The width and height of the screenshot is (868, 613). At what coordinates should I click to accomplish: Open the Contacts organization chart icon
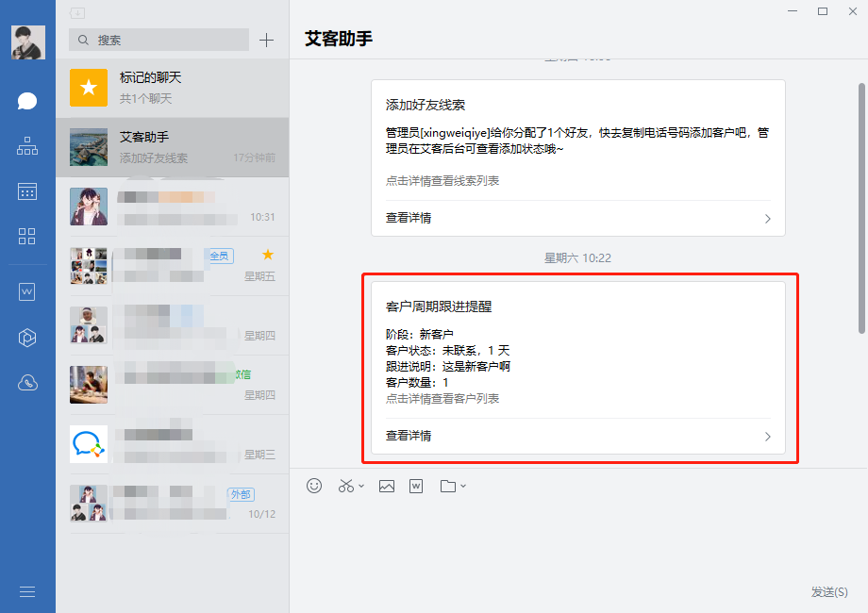27,146
